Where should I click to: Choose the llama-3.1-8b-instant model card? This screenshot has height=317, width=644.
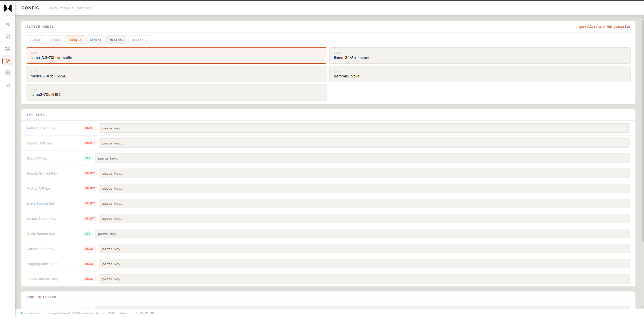(x=480, y=56)
